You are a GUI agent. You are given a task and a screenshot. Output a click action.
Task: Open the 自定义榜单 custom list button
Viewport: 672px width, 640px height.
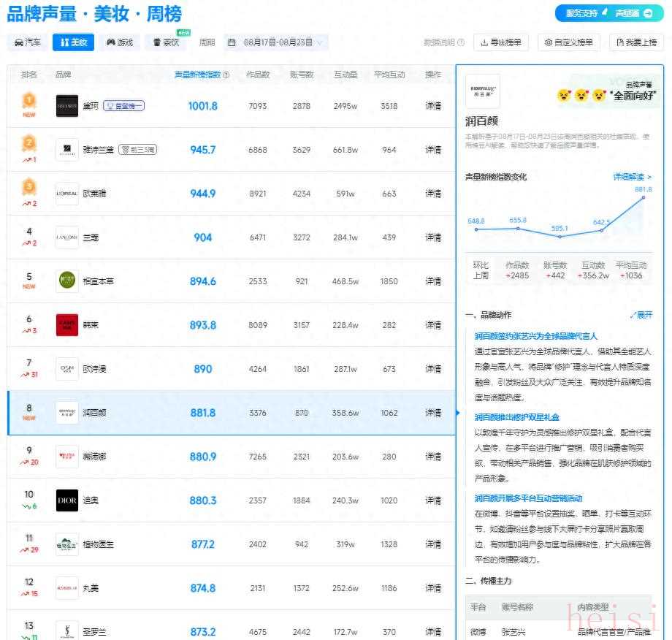pyautogui.click(x=569, y=42)
